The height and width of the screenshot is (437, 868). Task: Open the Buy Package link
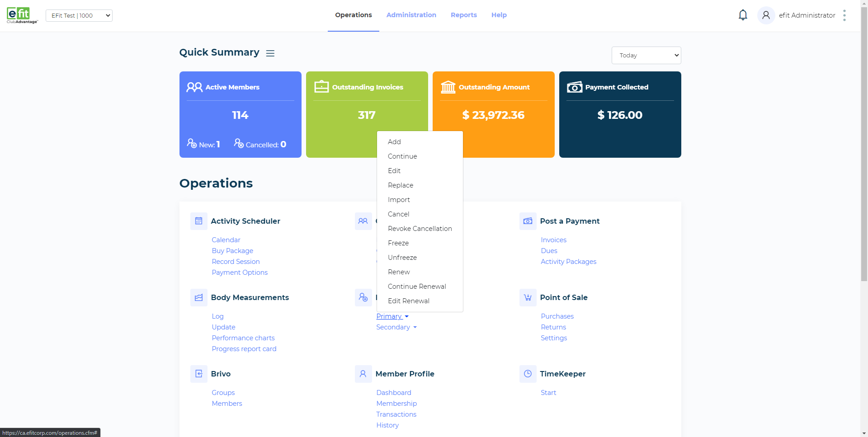[232, 251]
